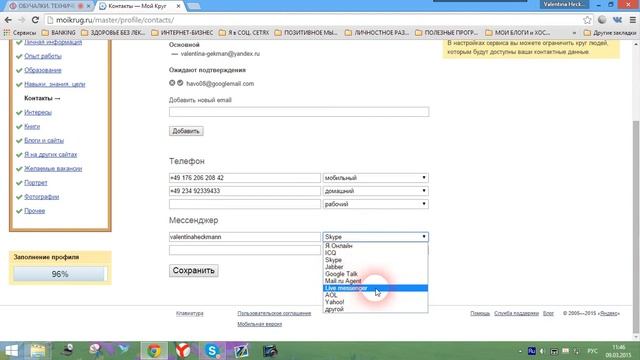The width and height of the screenshot is (640, 360).
Task: Bookmark this page with the star icon
Action: (x=587, y=20)
